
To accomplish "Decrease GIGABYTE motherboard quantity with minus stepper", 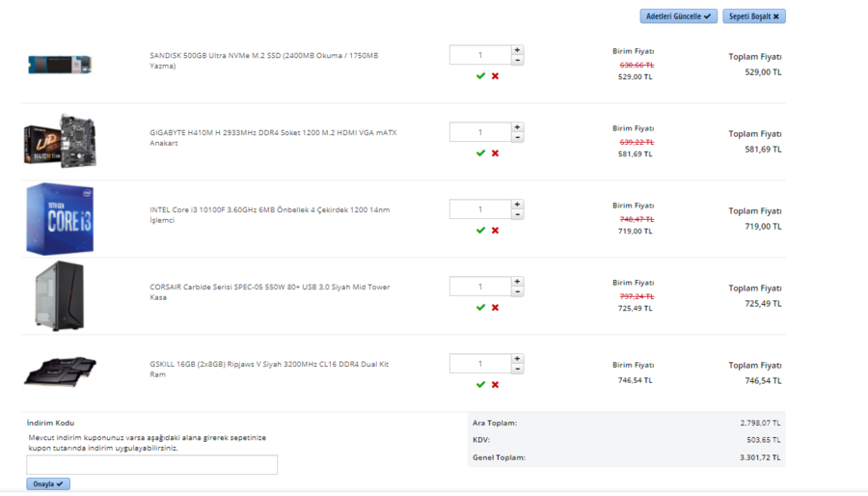I will pos(518,137).
